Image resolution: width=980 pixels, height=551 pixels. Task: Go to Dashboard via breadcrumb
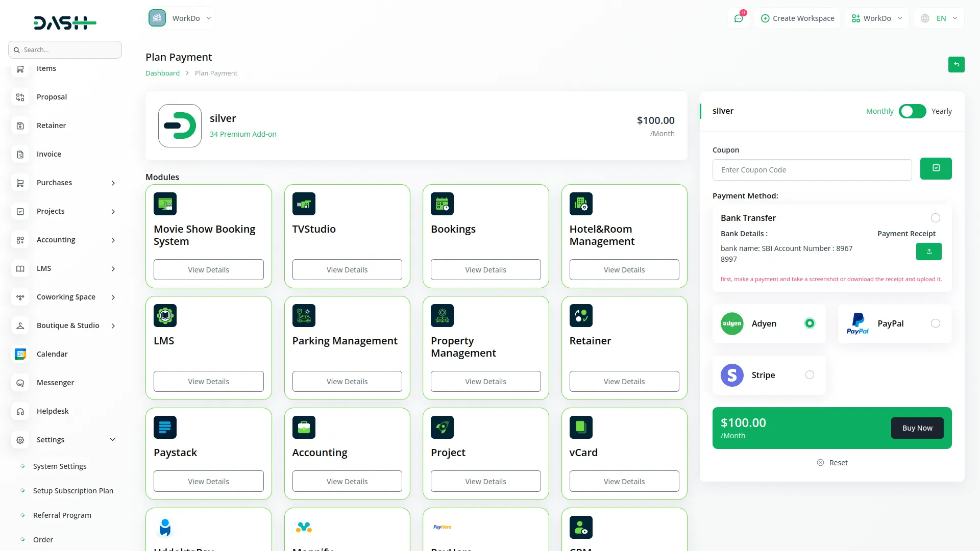click(x=162, y=73)
